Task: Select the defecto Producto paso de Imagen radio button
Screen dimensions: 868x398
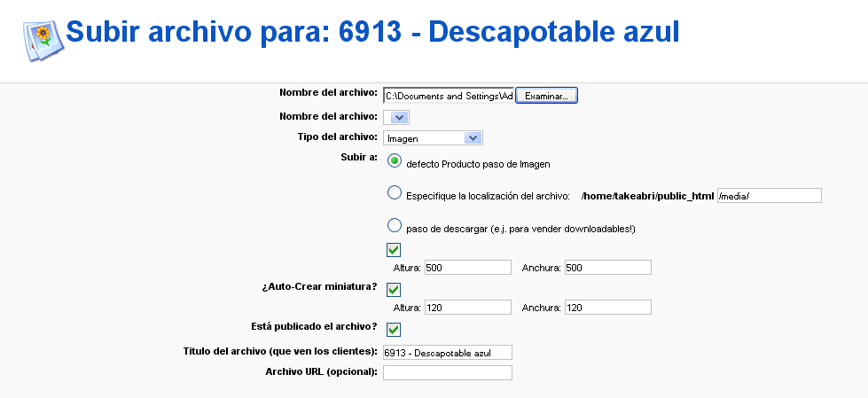Action: pyautogui.click(x=395, y=161)
